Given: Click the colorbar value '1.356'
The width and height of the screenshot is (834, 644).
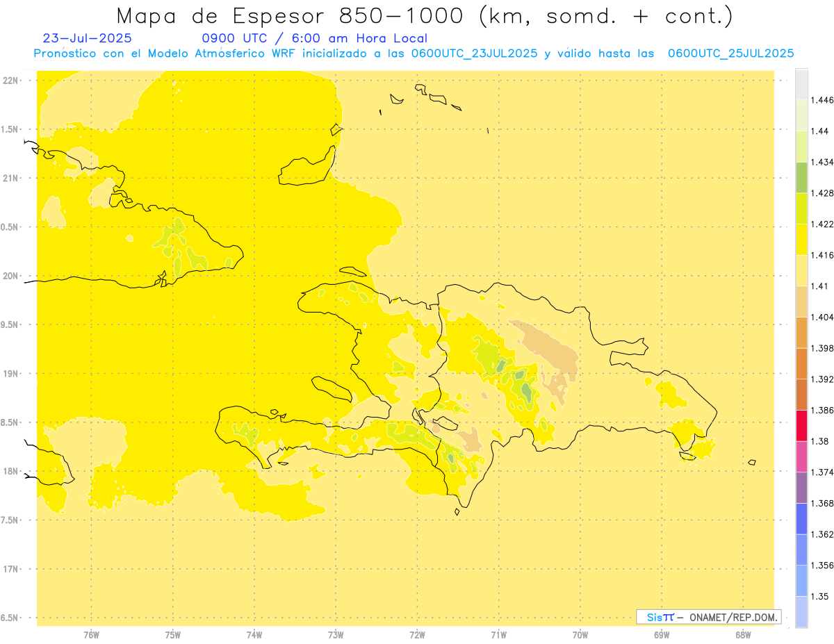Looking at the screenshot, I should click(x=823, y=565).
